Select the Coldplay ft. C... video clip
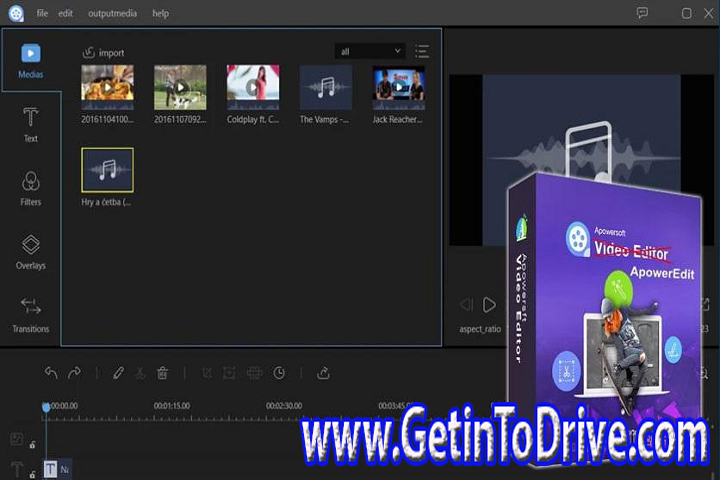 pos(253,87)
